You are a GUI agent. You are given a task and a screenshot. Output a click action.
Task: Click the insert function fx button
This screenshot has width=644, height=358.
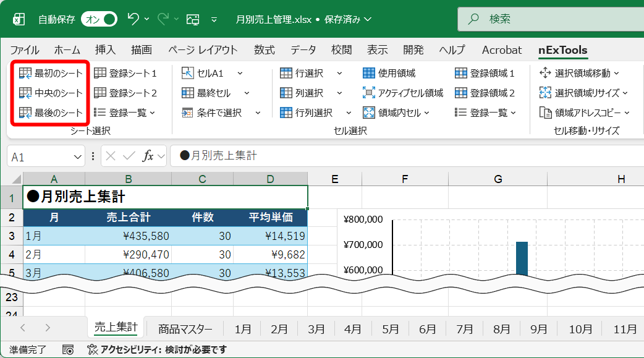(x=148, y=156)
